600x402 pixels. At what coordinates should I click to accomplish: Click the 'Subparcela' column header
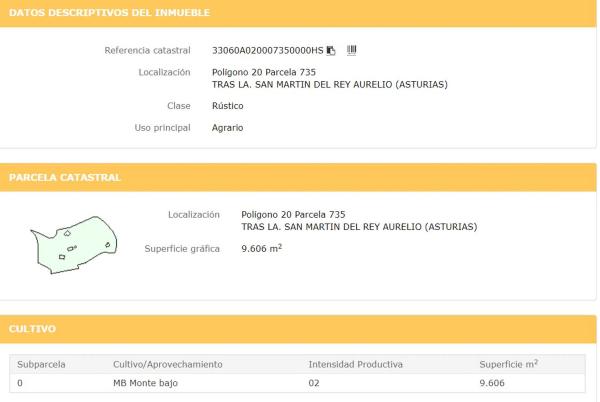point(41,364)
